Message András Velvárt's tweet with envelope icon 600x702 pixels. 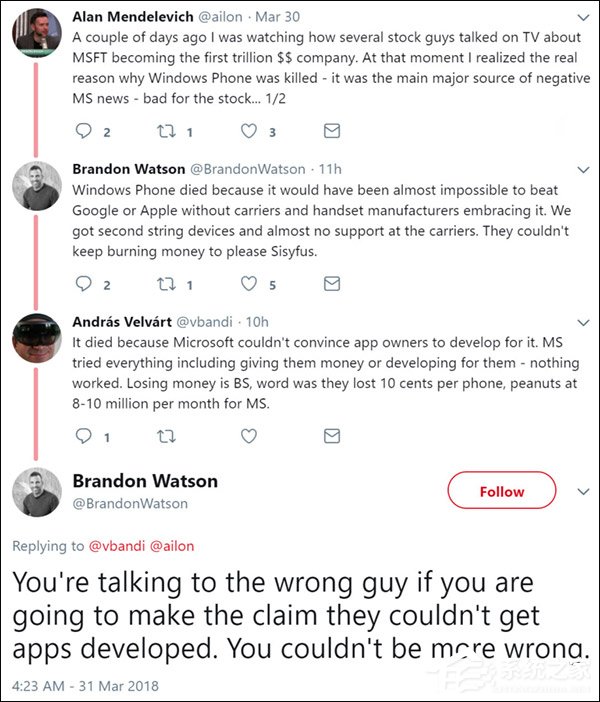tap(332, 436)
